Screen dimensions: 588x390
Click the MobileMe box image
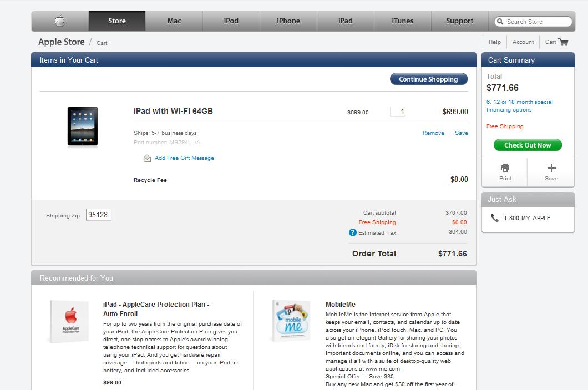click(x=292, y=321)
